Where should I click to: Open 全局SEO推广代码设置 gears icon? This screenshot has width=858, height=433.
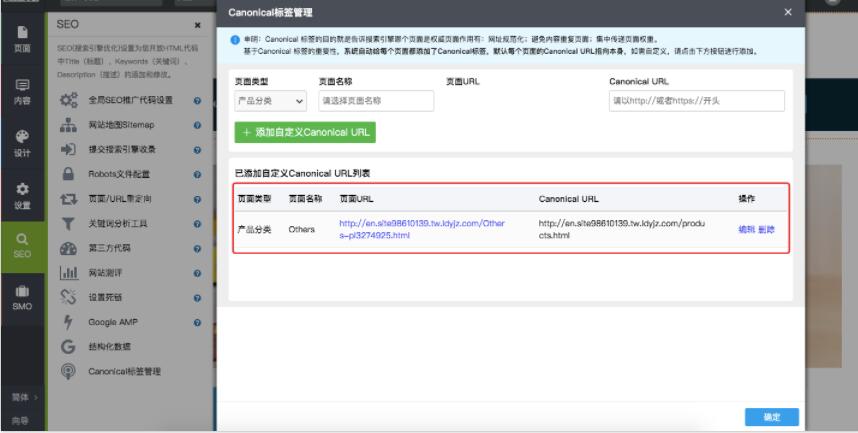(x=70, y=100)
